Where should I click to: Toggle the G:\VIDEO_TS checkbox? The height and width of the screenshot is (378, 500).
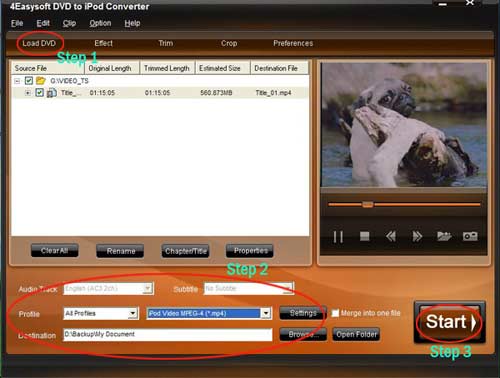click(29, 80)
